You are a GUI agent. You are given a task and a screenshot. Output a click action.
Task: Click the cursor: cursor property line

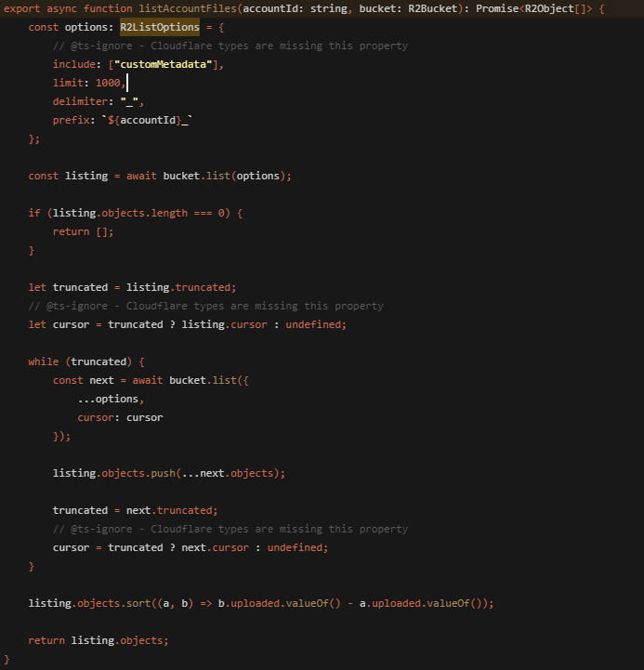click(120, 417)
